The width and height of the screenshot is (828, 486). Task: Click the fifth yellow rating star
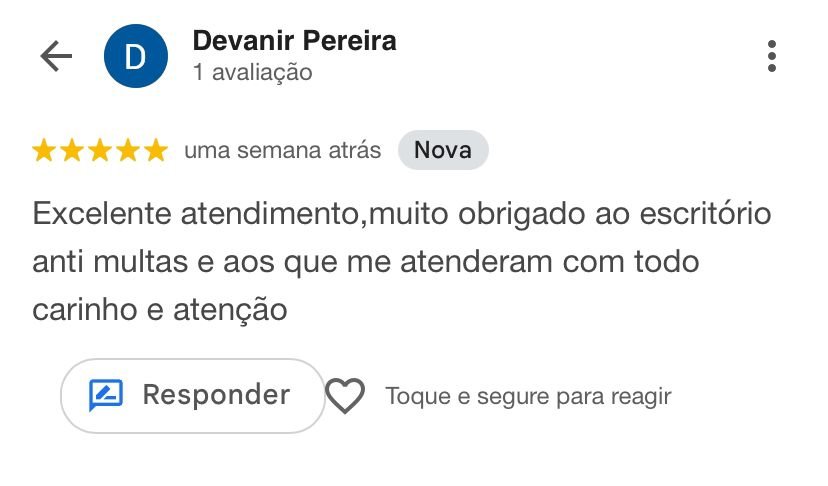[x=156, y=151]
